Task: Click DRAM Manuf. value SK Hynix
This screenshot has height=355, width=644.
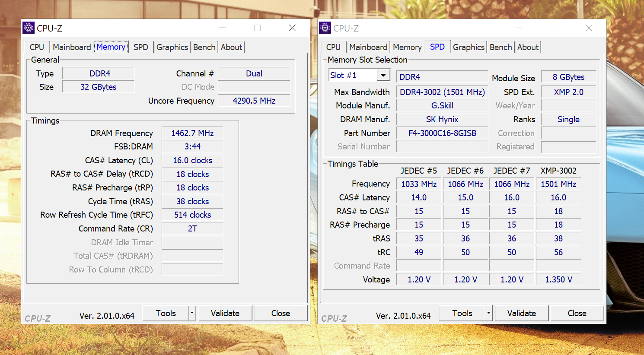Action: (442, 119)
